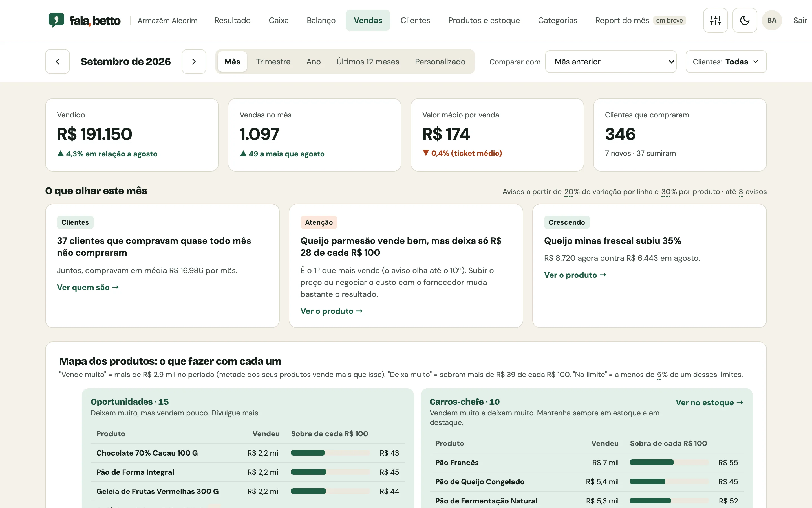Click the R$ 191.150 Vendido value

point(95,134)
